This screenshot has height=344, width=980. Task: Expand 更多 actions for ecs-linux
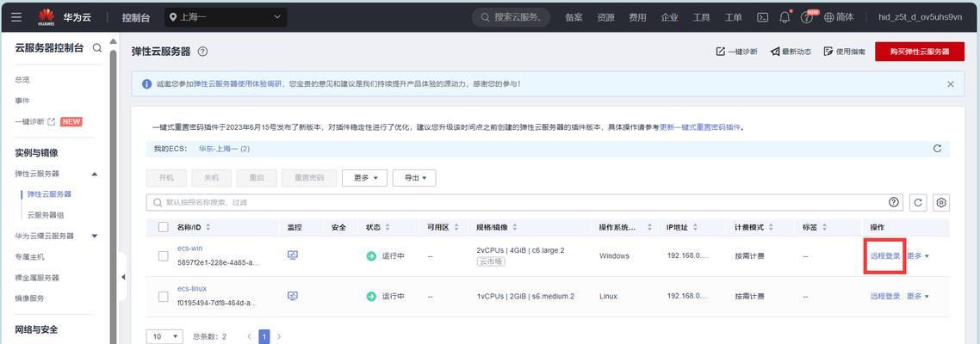click(917, 297)
